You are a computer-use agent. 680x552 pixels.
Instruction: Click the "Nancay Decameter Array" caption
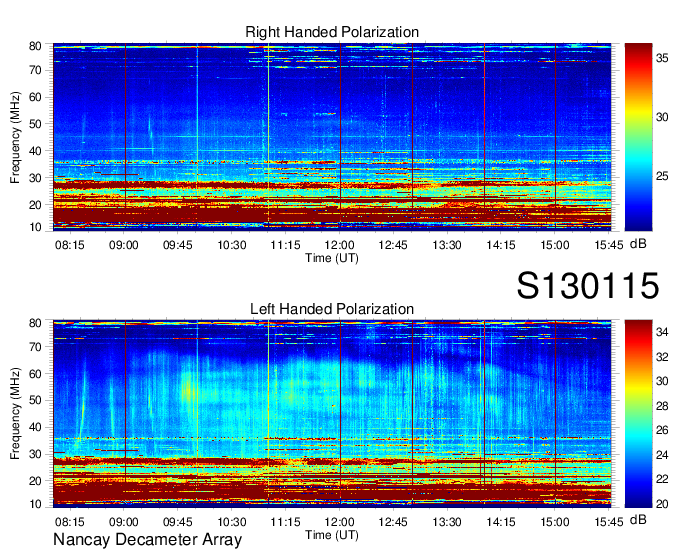coord(147,540)
